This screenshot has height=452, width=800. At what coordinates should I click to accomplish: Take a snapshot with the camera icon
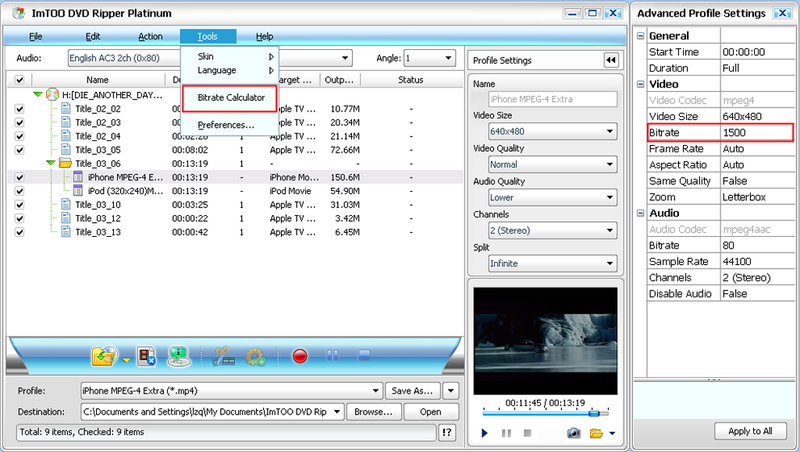pyautogui.click(x=573, y=433)
